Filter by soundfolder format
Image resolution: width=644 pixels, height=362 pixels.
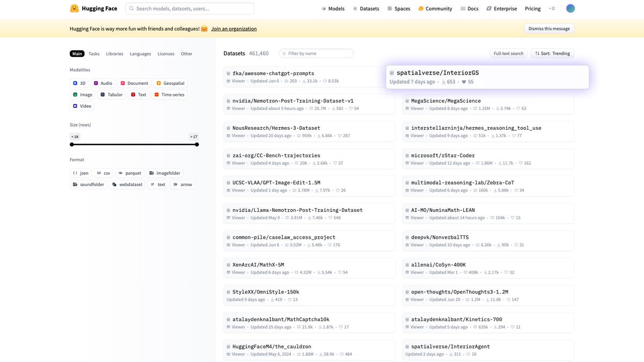[89, 184]
